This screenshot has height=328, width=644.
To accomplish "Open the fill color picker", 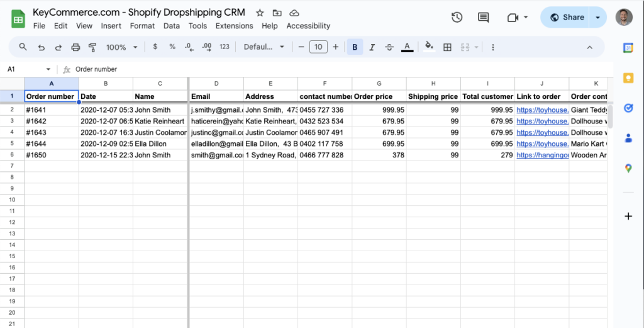I will pos(429,47).
